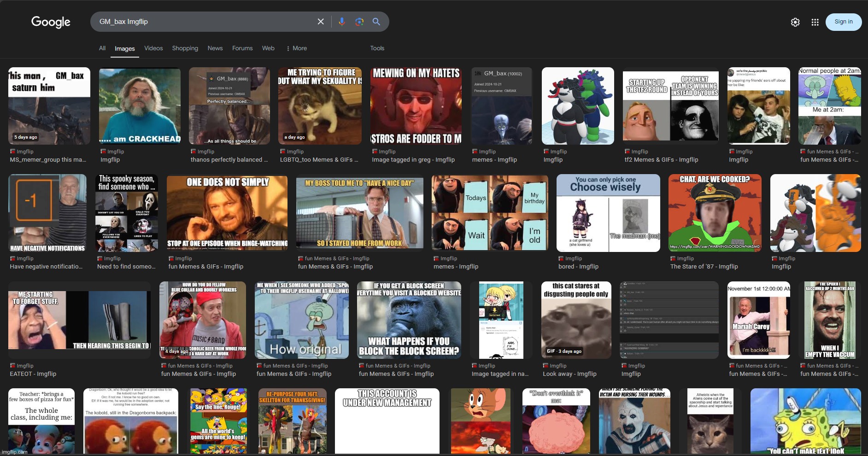The width and height of the screenshot is (868, 456).
Task: Open Google Lens image search
Action: coord(359,22)
